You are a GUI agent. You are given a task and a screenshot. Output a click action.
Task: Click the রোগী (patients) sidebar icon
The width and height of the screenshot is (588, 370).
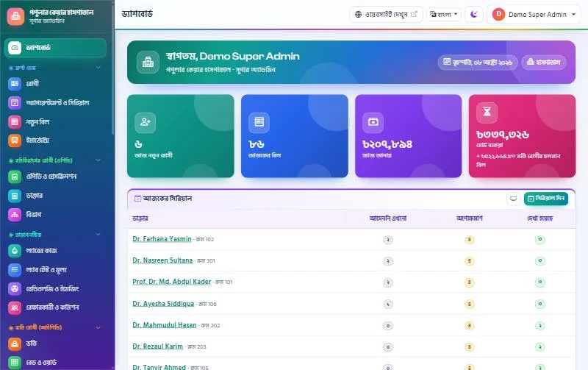point(15,83)
